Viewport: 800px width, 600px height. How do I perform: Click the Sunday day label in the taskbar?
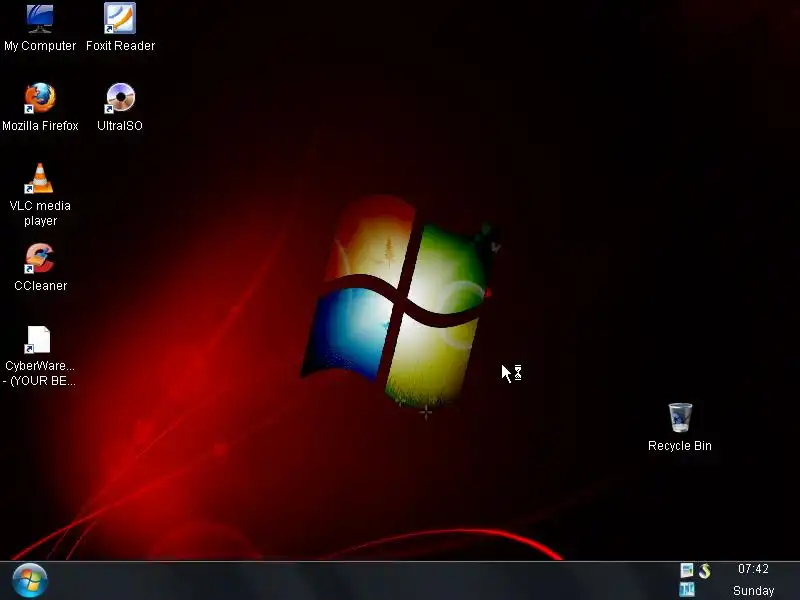click(x=754, y=591)
